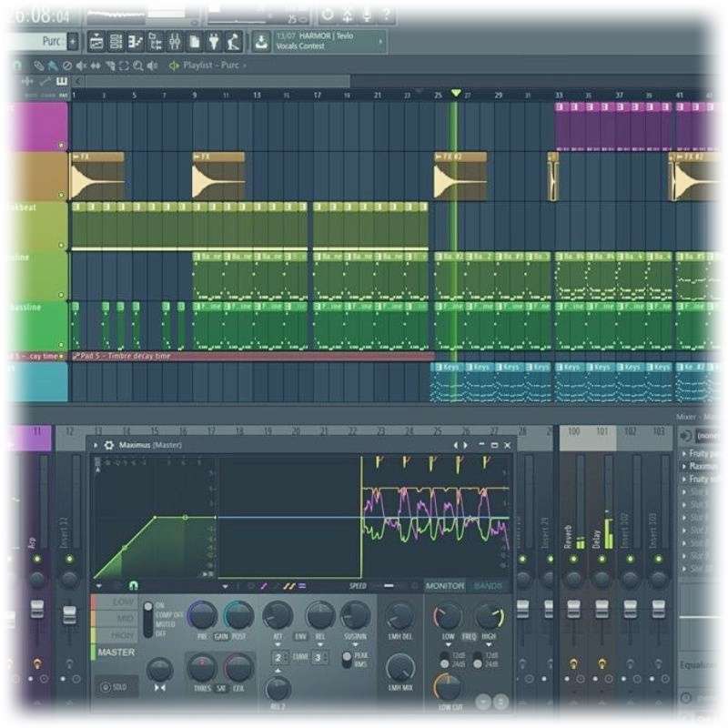Select the Paint brush tool in the Playlist
Screen dimensions: 728x728
(x=51, y=66)
